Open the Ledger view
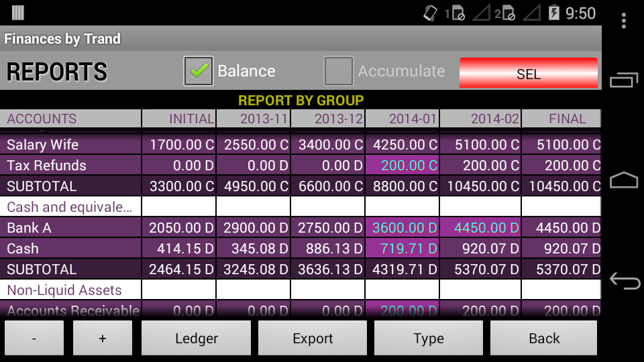This screenshot has height=362, width=644. coord(196,339)
